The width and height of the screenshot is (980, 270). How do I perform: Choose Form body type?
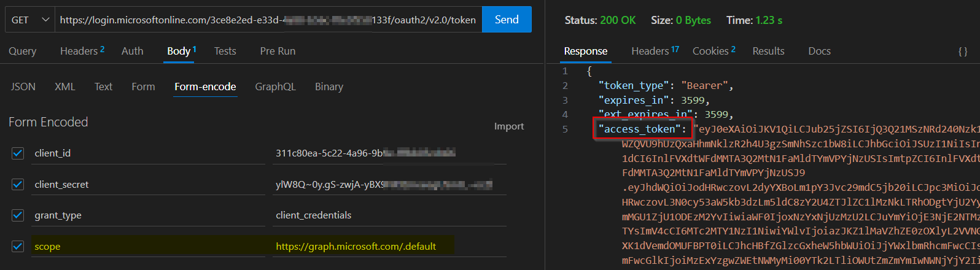pos(143,87)
